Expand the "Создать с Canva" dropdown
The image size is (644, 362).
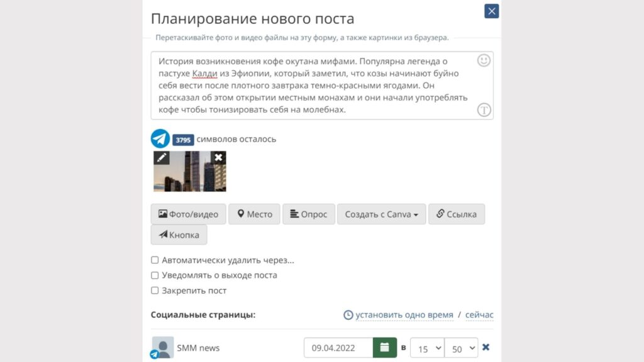(381, 214)
